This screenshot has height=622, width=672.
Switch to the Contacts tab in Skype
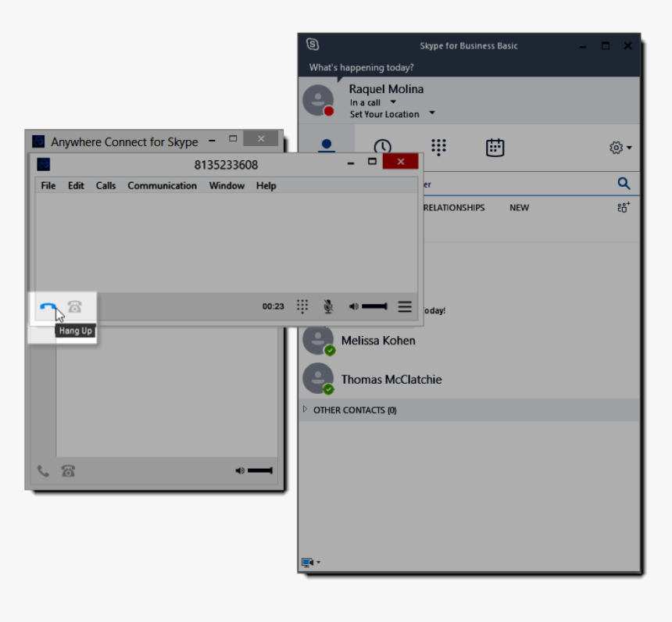click(327, 145)
